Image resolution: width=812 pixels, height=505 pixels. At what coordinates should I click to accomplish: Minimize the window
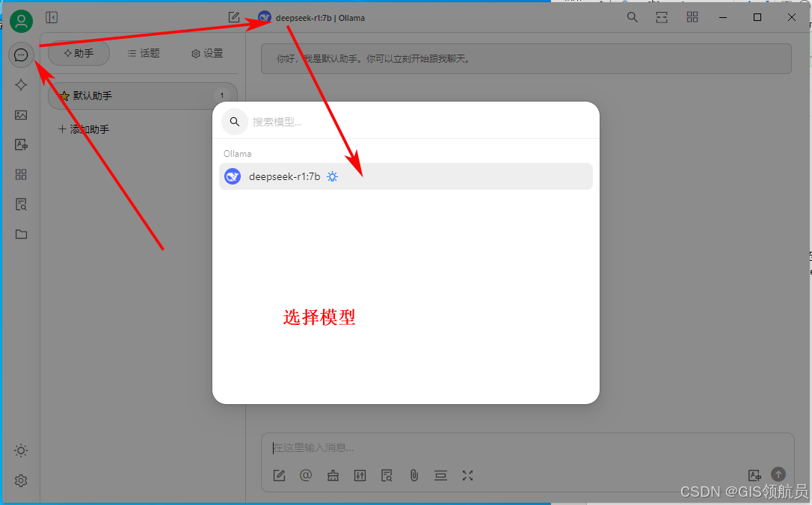[x=723, y=17]
